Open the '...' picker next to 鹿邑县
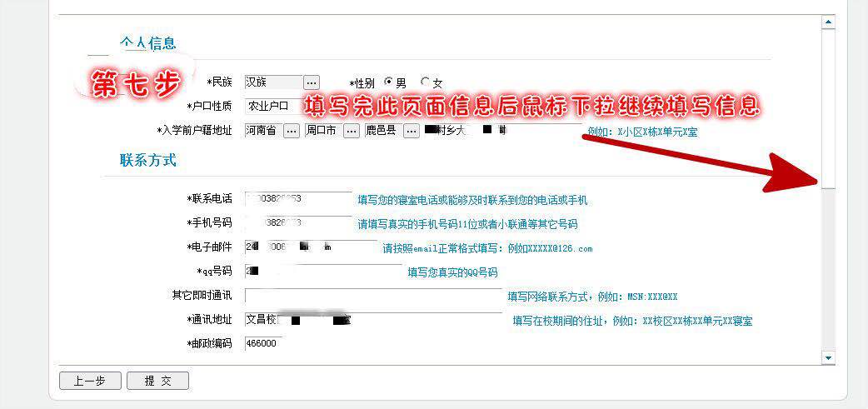868x409 pixels. pos(412,131)
